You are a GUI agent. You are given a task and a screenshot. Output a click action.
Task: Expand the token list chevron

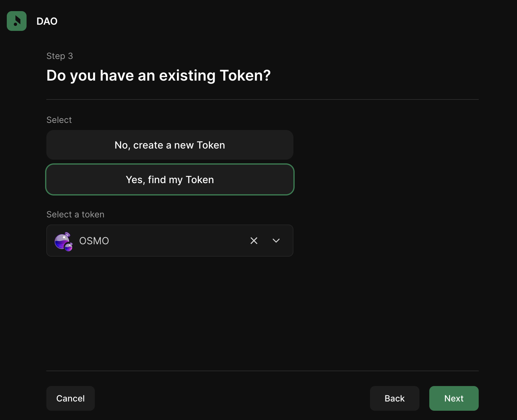(276, 241)
